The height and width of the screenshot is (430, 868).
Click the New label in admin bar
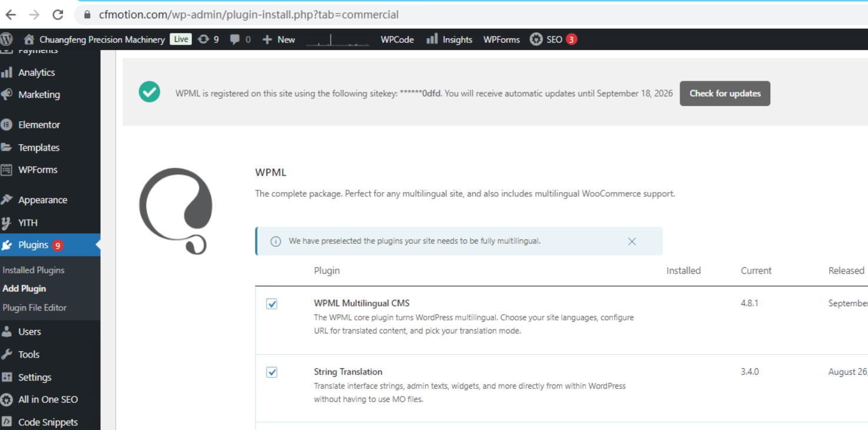click(286, 39)
